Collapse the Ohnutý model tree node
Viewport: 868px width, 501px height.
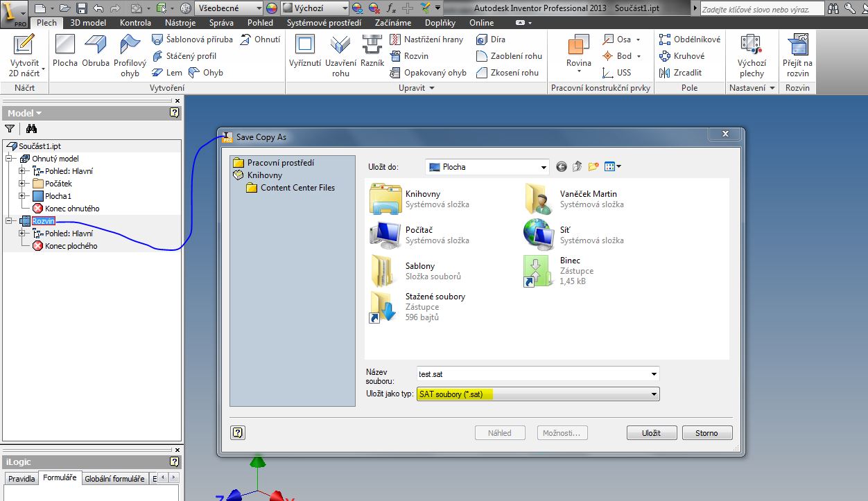9,159
